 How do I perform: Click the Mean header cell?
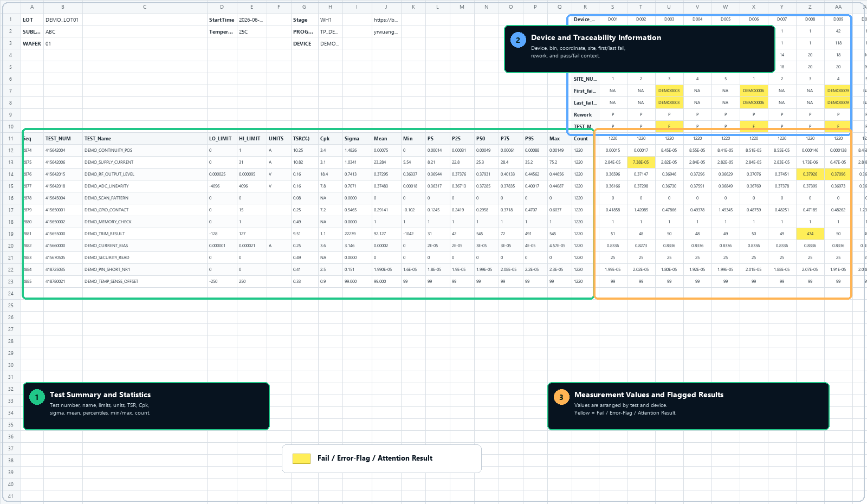tap(386, 139)
